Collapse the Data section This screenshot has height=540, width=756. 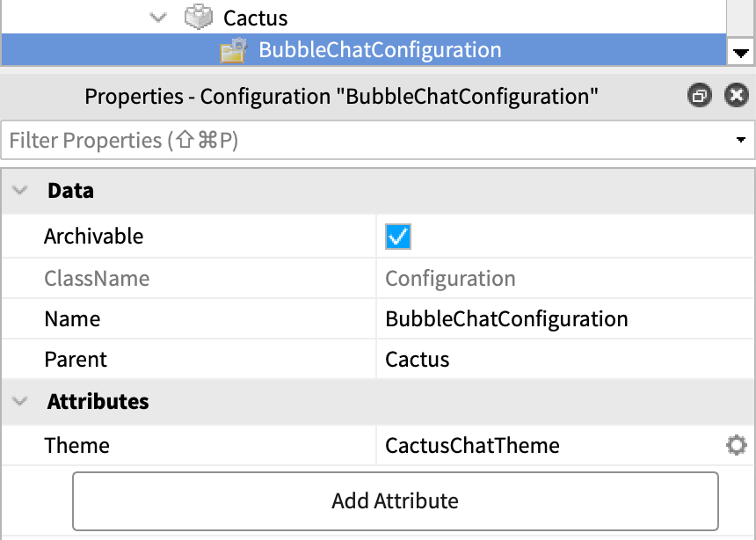(x=21, y=191)
